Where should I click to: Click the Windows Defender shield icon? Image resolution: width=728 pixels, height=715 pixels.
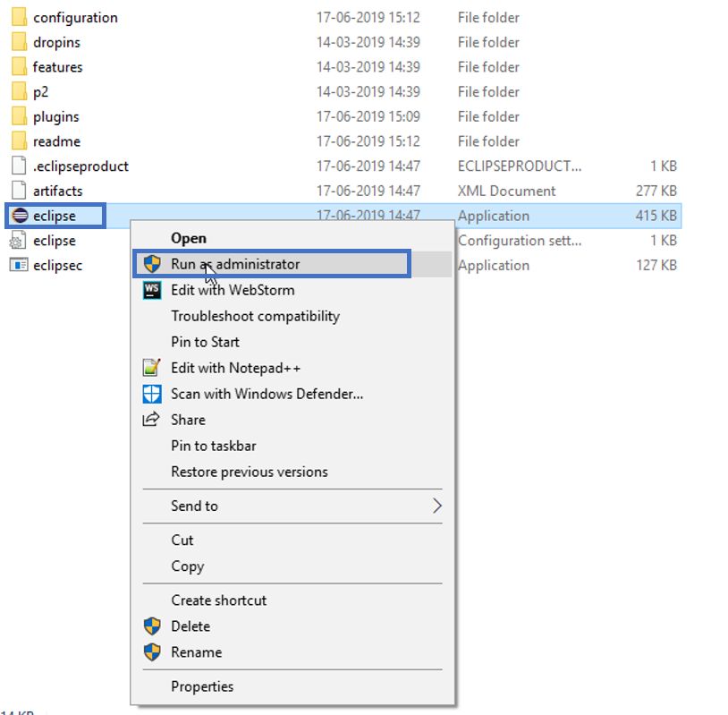[152, 394]
